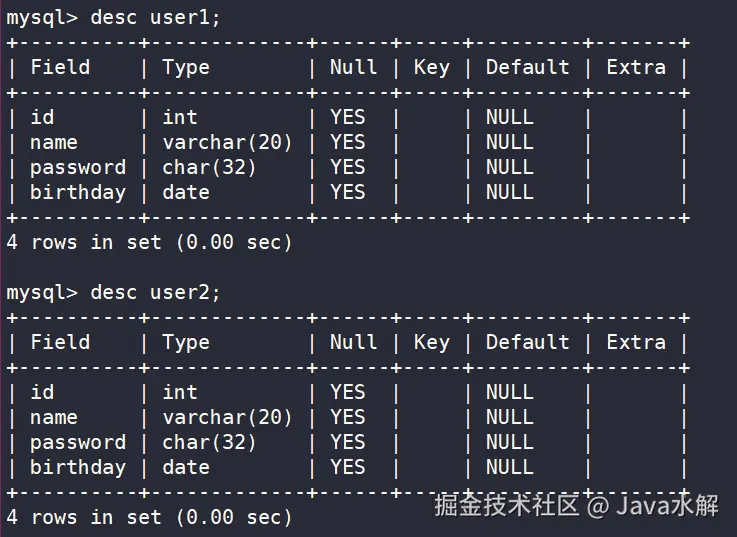The image size is (737, 537).
Task: Click the "desc user2;" command text
Action: coord(155,293)
